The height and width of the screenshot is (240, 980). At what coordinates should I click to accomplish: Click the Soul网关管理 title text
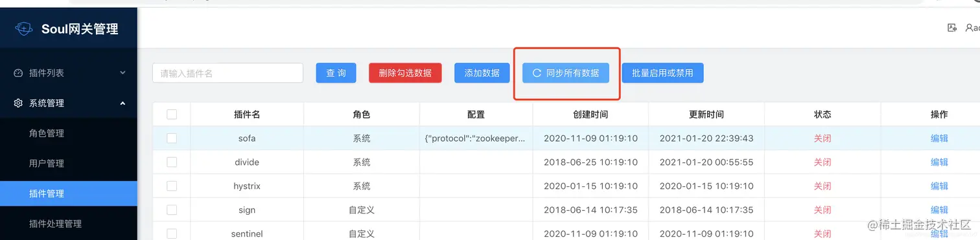point(80,29)
